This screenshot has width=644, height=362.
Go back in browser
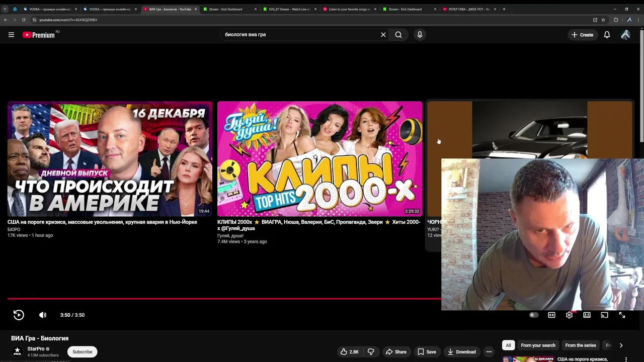coord(6,20)
